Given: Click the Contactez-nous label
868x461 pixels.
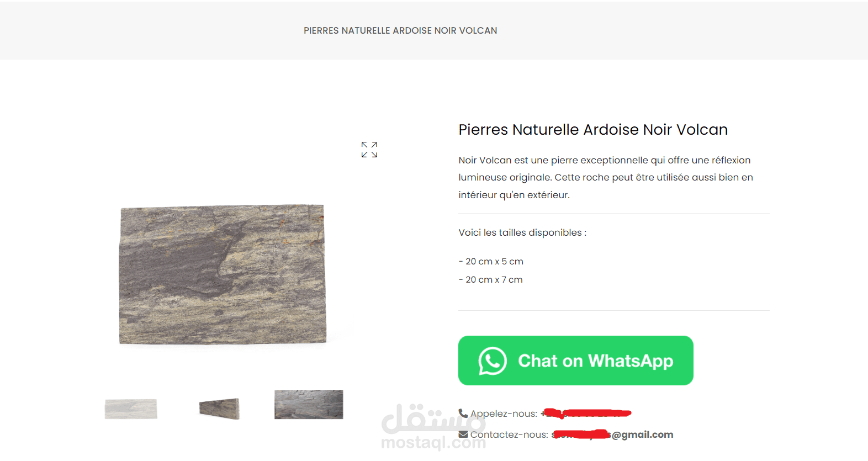Looking at the screenshot, I should click(509, 434).
